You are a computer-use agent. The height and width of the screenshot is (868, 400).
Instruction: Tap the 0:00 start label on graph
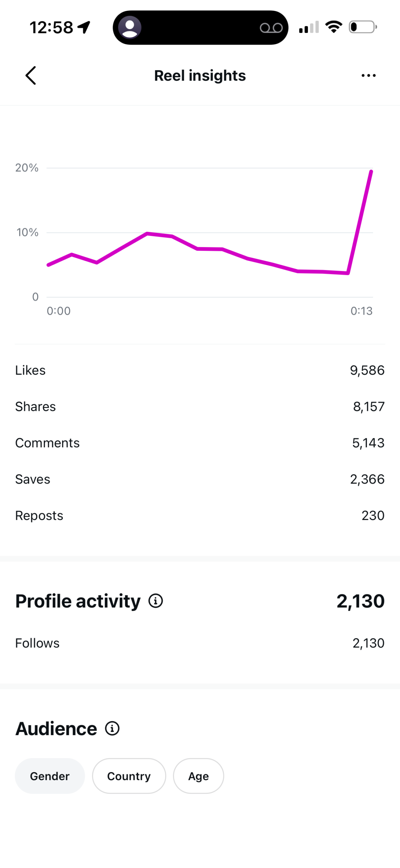(x=59, y=311)
